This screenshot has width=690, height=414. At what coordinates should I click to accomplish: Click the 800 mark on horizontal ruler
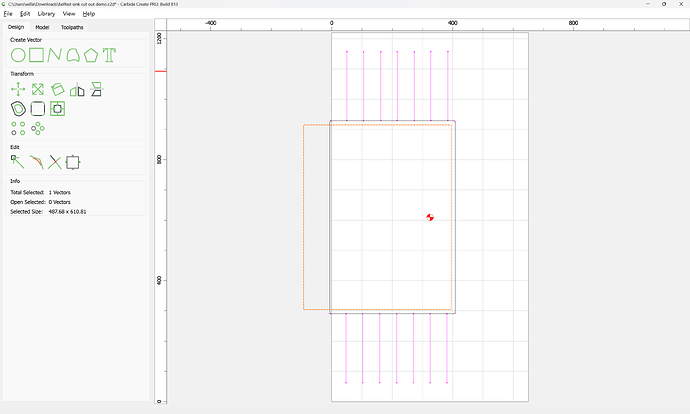[573, 23]
